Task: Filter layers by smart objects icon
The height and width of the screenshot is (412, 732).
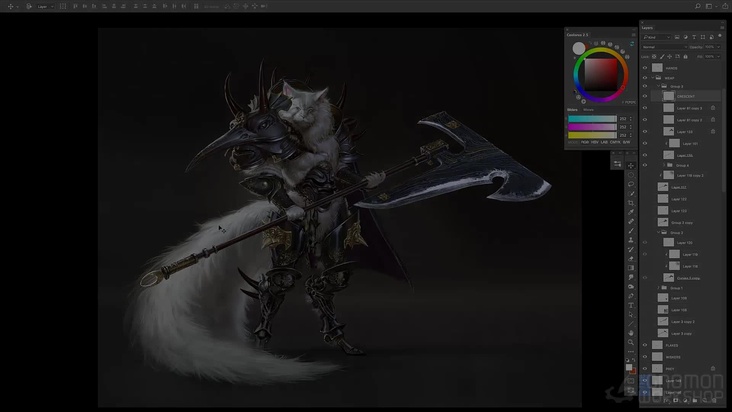Action: coord(711,37)
